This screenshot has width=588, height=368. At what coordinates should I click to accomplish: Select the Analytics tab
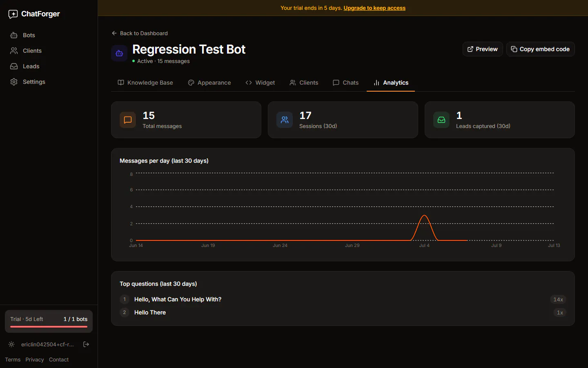391,83
